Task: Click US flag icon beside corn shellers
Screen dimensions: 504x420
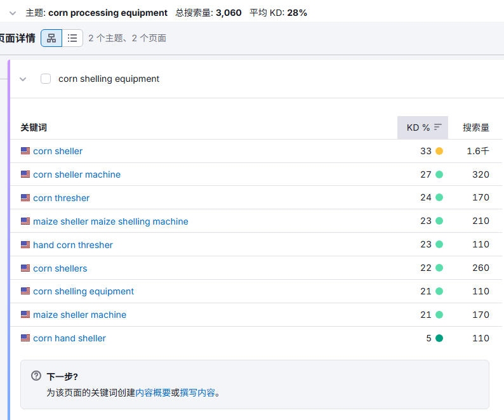Action: (25, 268)
